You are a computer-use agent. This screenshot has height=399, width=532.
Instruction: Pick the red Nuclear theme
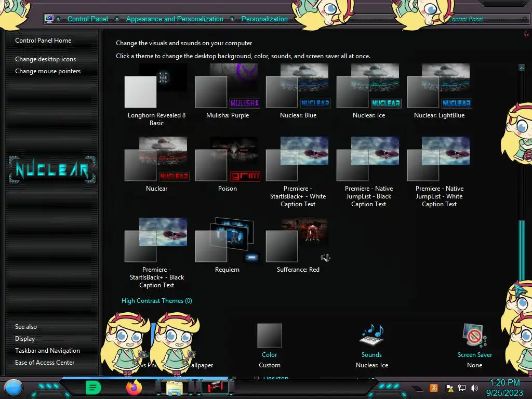point(156,165)
